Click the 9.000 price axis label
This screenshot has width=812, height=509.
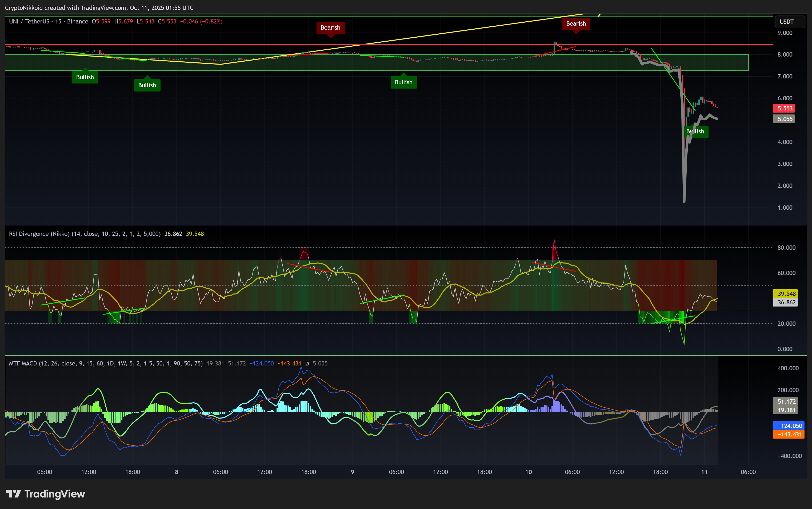pyautogui.click(x=785, y=33)
